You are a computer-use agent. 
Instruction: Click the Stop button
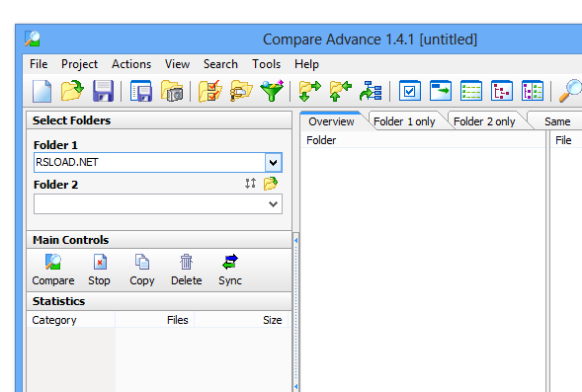99,270
